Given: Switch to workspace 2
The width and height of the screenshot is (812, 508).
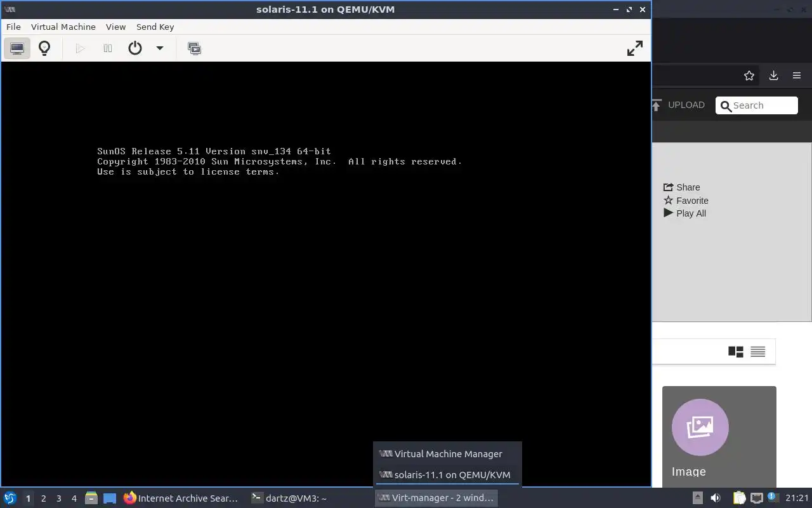Looking at the screenshot, I should click(x=43, y=498).
